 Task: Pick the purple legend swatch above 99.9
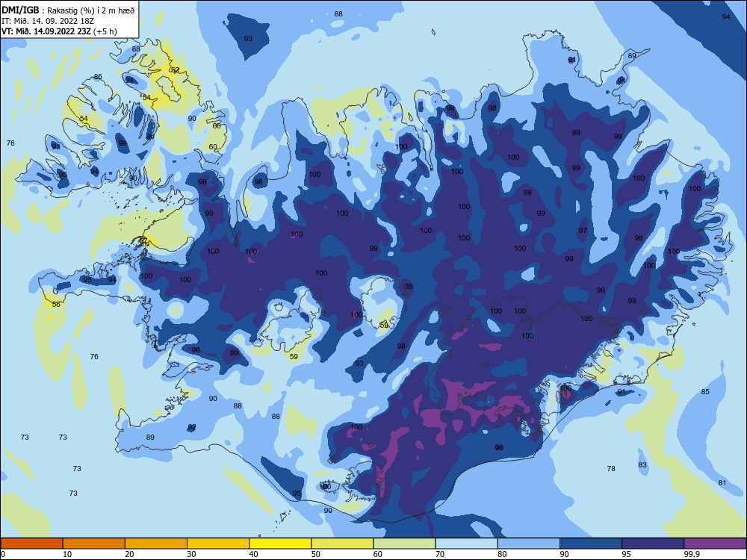[715, 544]
